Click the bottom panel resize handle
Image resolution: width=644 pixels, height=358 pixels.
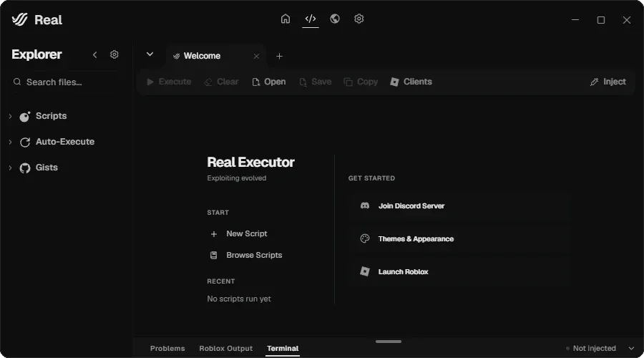(x=388, y=342)
